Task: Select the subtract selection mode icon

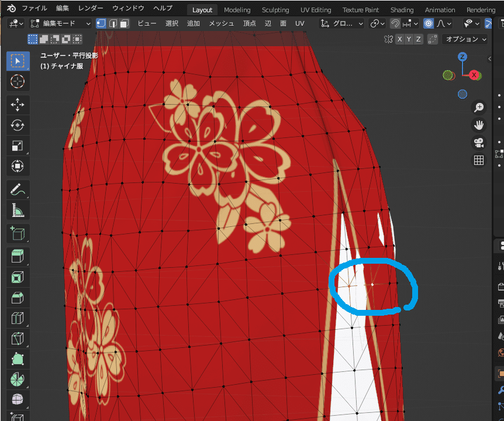Action: coord(55,39)
